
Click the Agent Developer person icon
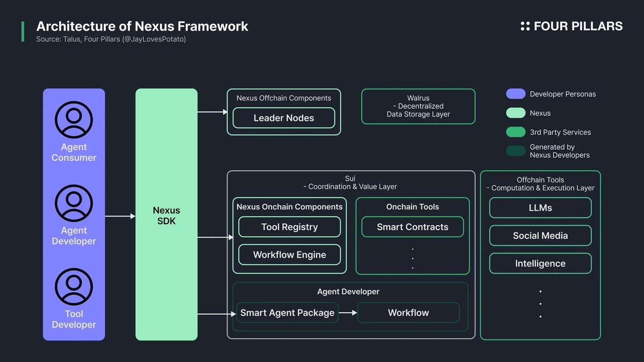[x=74, y=203]
